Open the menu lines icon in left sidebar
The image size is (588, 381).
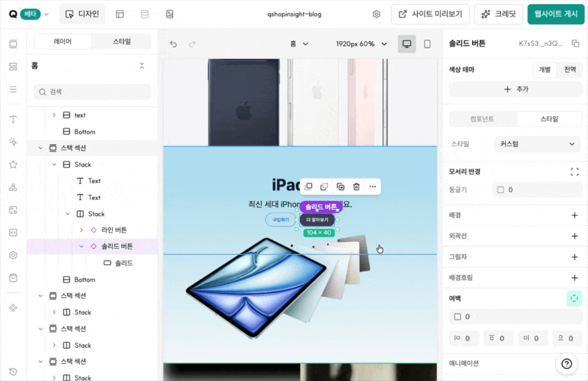(x=13, y=89)
